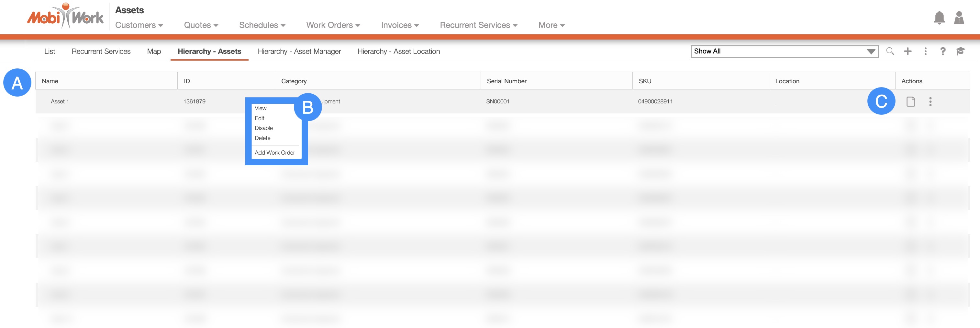The height and width of the screenshot is (328, 980).
Task: Click the plus icon to add asset
Action: coord(908,52)
